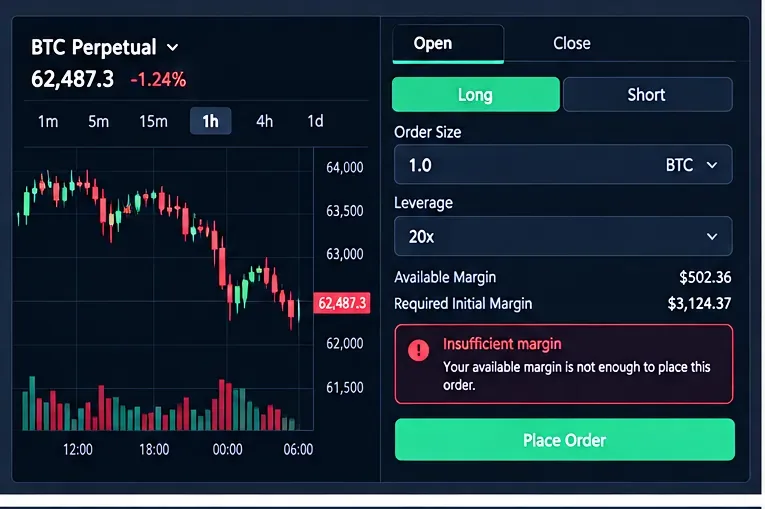Click the Place Order button
The height and width of the screenshot is (509, 765).
tap(564, 440)
